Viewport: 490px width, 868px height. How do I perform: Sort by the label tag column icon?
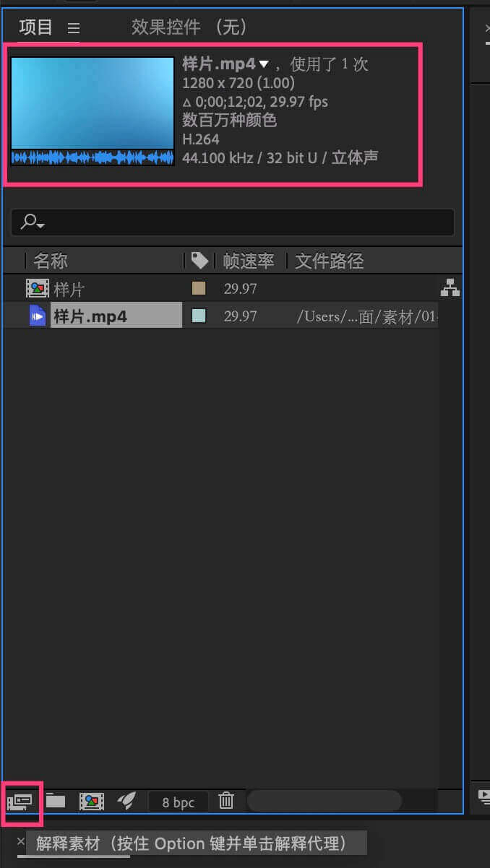pyautogui.click(x=199, y=261)
